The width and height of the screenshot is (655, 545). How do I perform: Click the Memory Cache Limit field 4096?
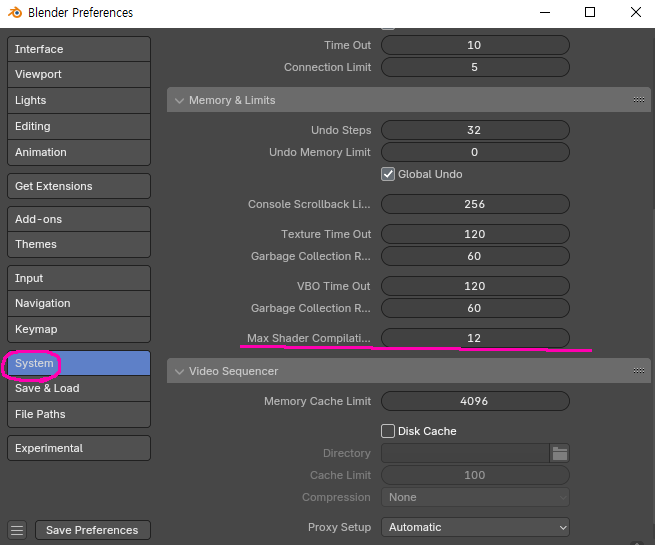pos(475,401)
